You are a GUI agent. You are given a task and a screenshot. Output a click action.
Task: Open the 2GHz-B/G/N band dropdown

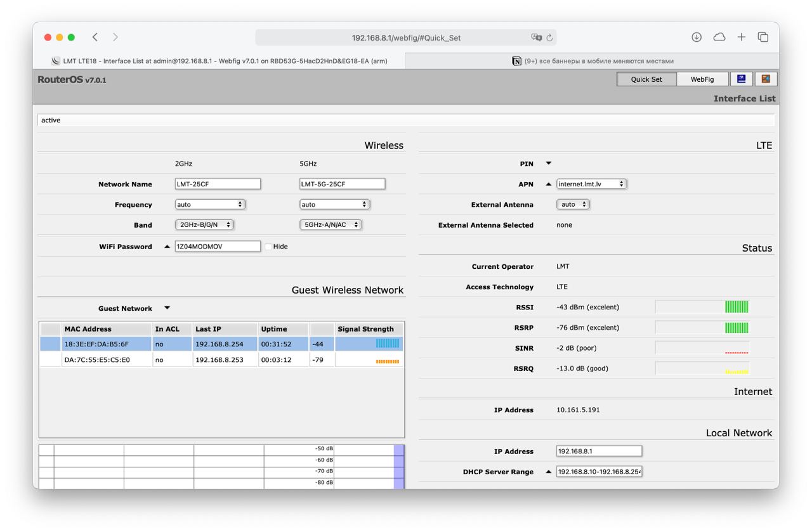pyautogui.click(x=205, y=225)
